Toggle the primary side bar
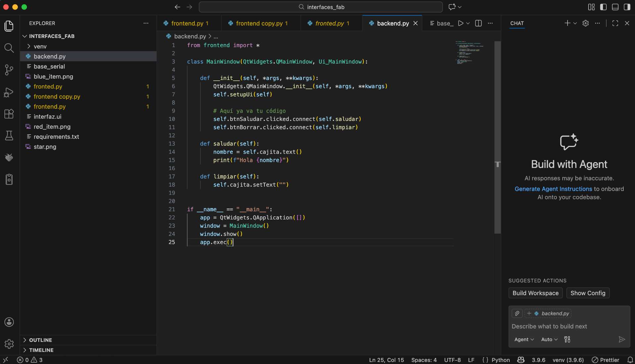 (603, 7)
